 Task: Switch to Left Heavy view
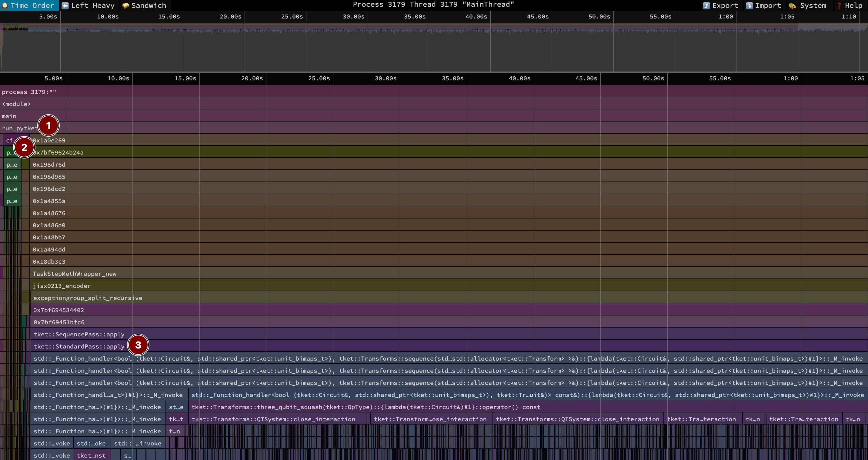tap(93, 5)
